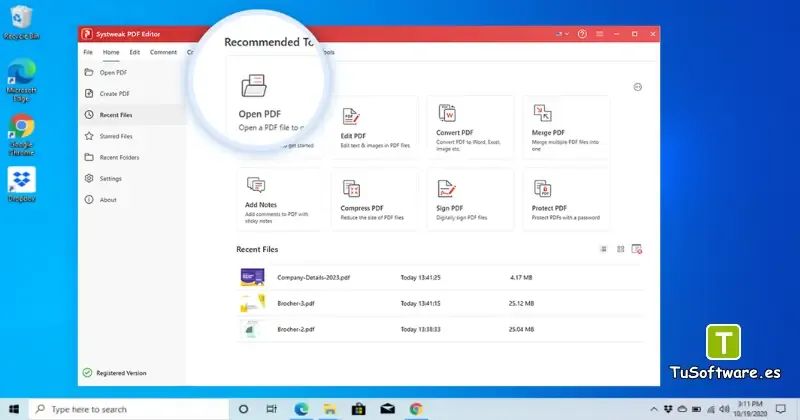
Task: Click the help question mark icon
Action: pos(582,34)
